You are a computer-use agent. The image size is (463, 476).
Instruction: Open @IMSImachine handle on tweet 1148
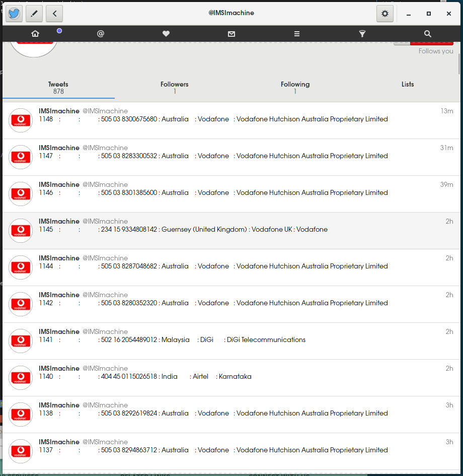(x=105, y=111)
